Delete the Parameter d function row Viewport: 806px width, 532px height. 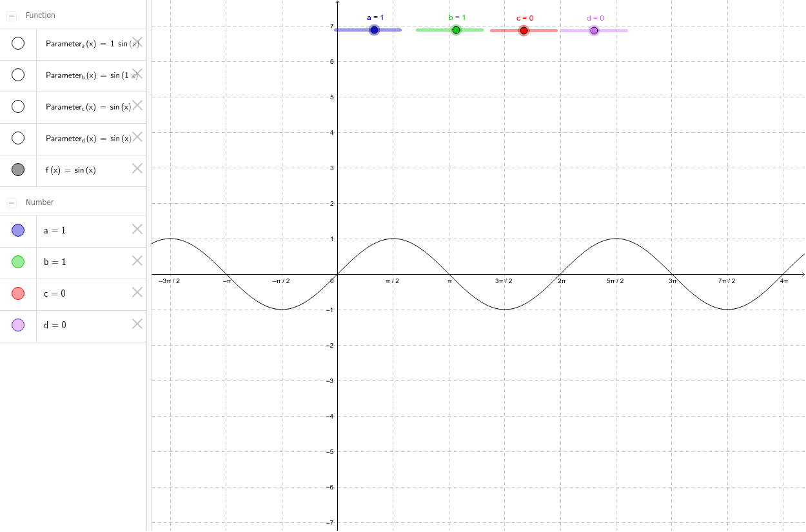(137, 137)
